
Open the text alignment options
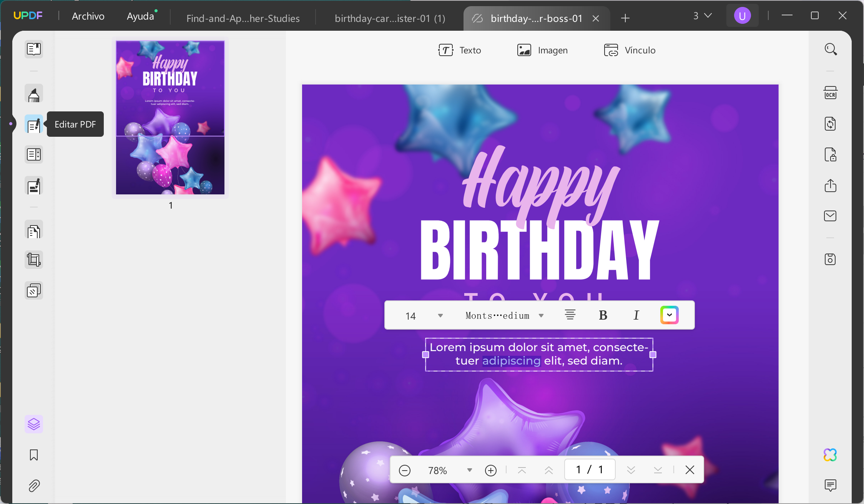coord(570,315)
